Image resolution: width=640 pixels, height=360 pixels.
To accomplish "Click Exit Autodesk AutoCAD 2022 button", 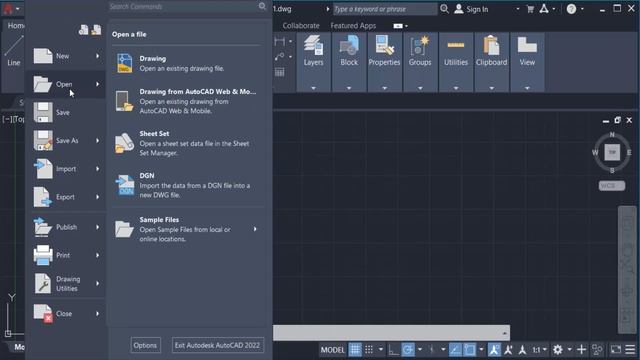I will [x=217, y=345].
